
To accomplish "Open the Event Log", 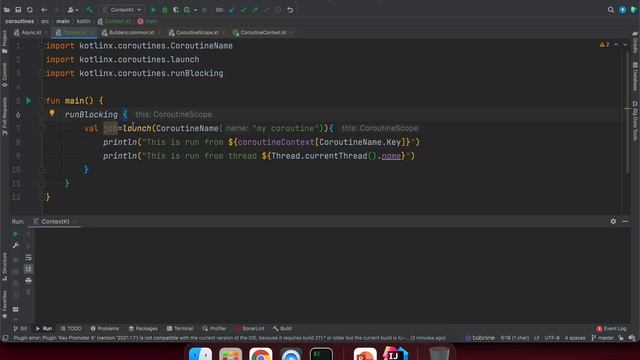I will point(611,328).
